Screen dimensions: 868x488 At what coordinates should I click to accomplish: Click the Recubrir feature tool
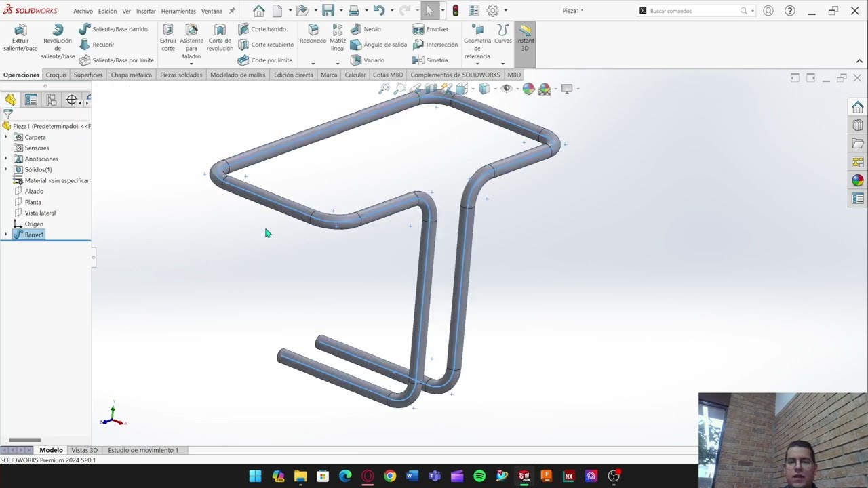[x=97, y=45]
